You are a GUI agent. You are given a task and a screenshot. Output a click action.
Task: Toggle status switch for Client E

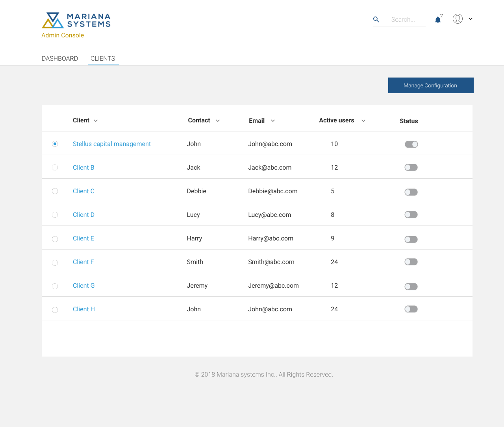click(x=411, y=239)
